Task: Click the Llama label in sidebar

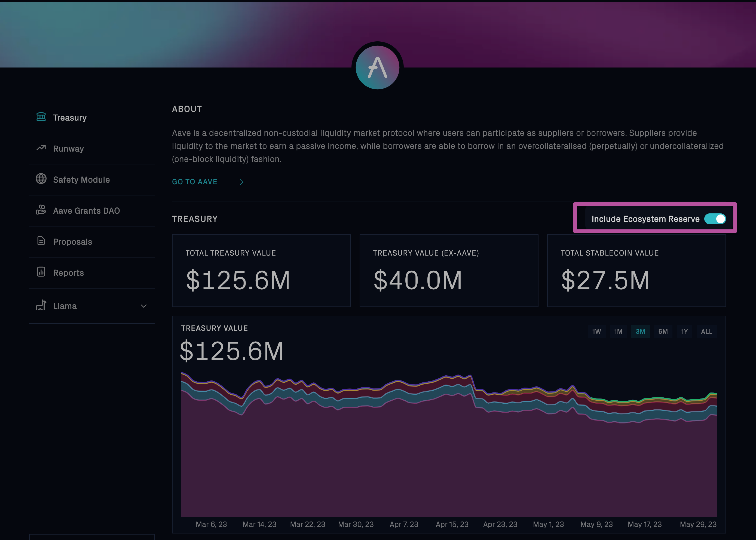Action: coord(65,306)
